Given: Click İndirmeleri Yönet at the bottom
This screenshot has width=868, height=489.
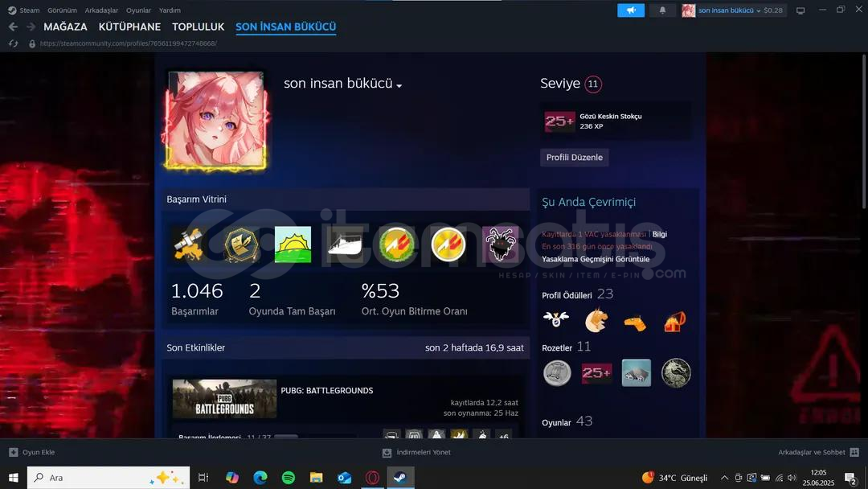Looking at the screenshot, I should [417, 453].
